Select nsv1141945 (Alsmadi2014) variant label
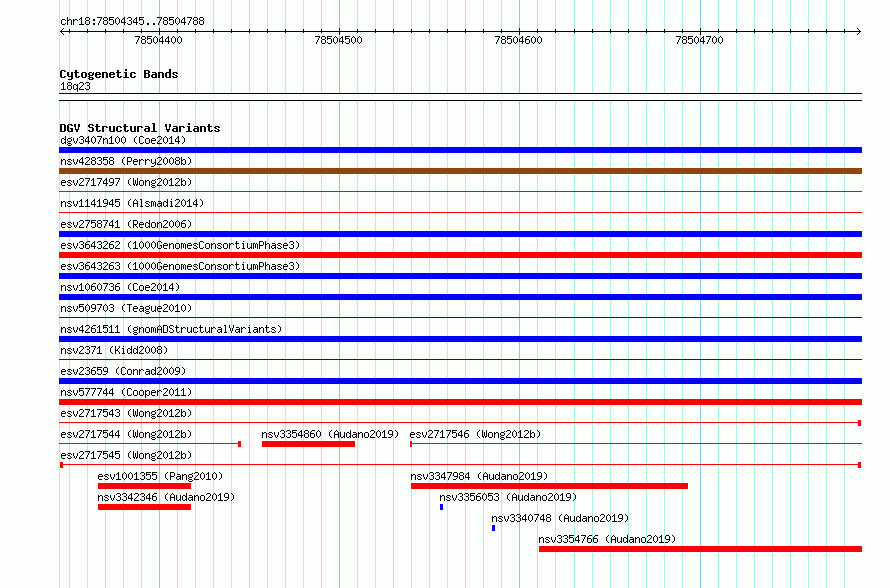 point(132,203)
